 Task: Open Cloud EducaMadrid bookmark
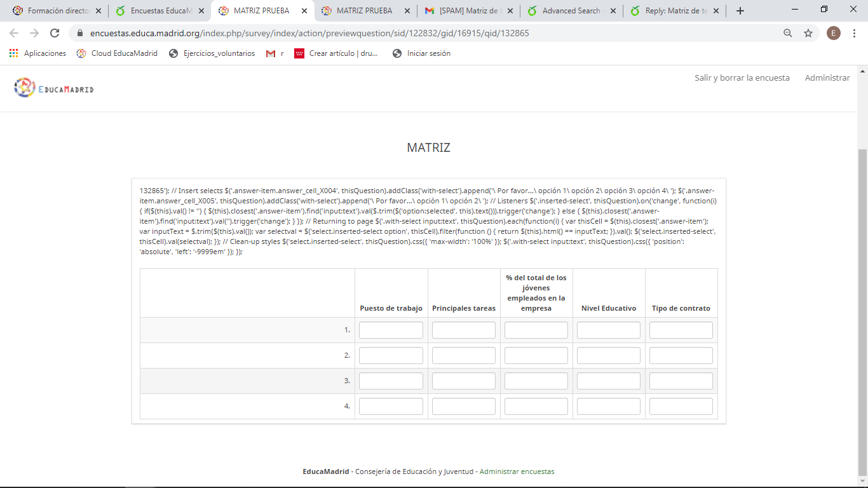(117, 53)
